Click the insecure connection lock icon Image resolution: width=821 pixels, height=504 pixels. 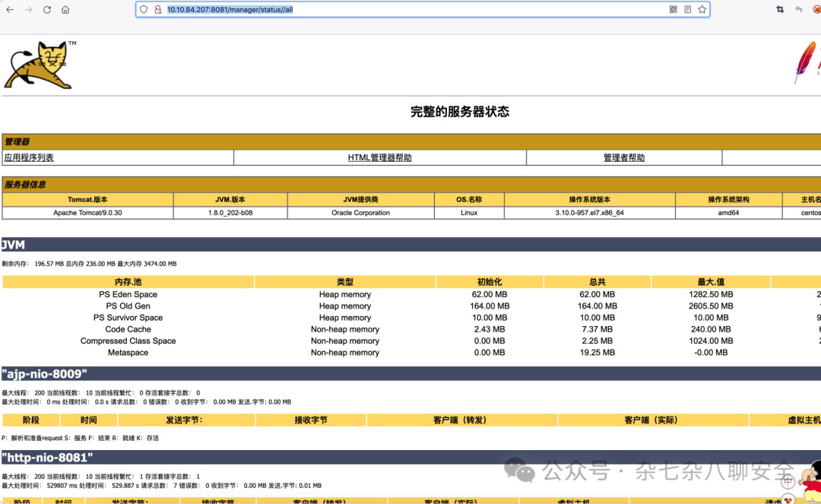[x=157, y=9]
